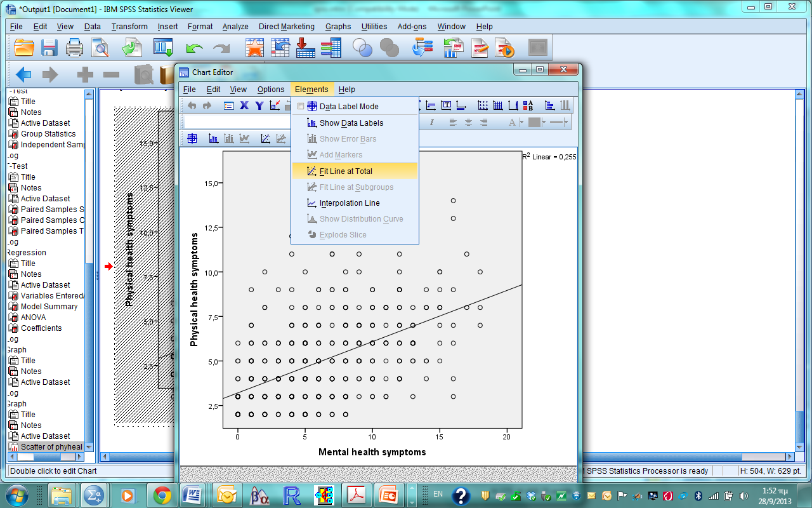Click the Windows Start button
812x508 pixels.
pos(16,495)
